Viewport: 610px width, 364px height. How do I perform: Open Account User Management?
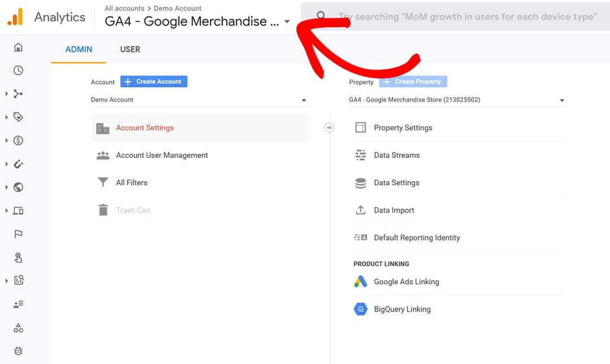[162, 155]
